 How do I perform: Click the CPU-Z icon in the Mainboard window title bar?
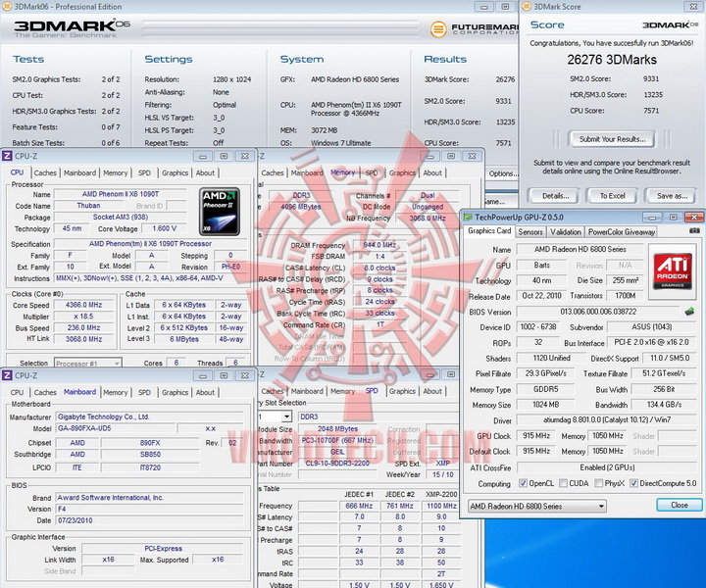[x=8, y=375]
